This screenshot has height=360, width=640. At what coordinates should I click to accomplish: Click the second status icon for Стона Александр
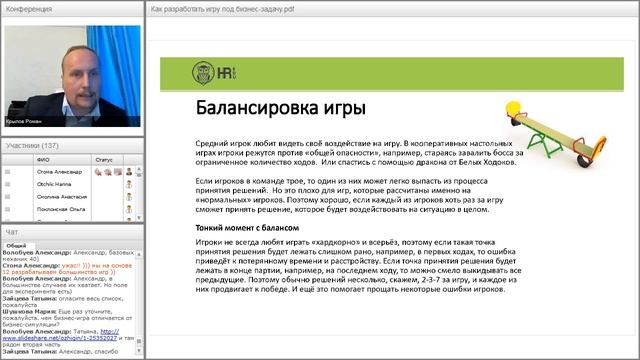pos(108,172)
